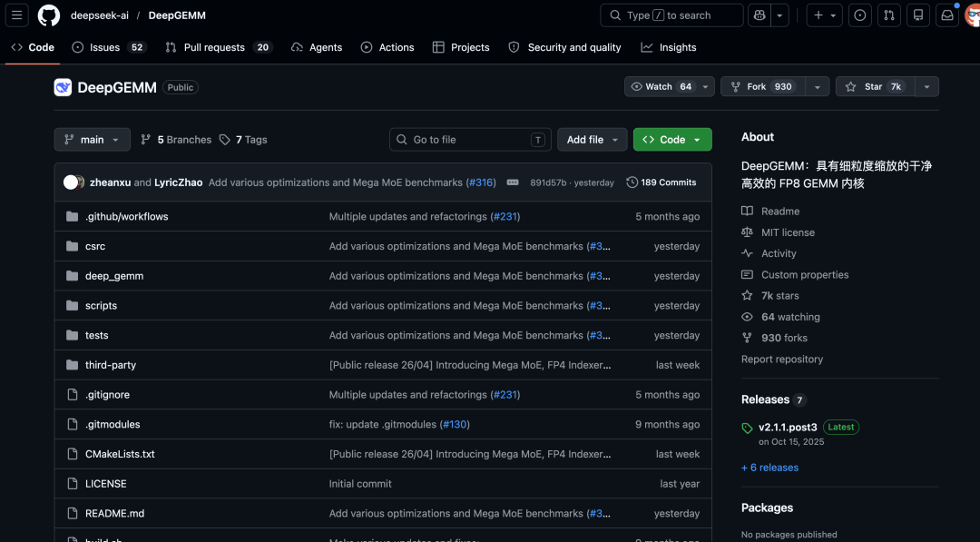Open the repositories icon in the header
Screen dimensions: 980x542
coord(918,15)
